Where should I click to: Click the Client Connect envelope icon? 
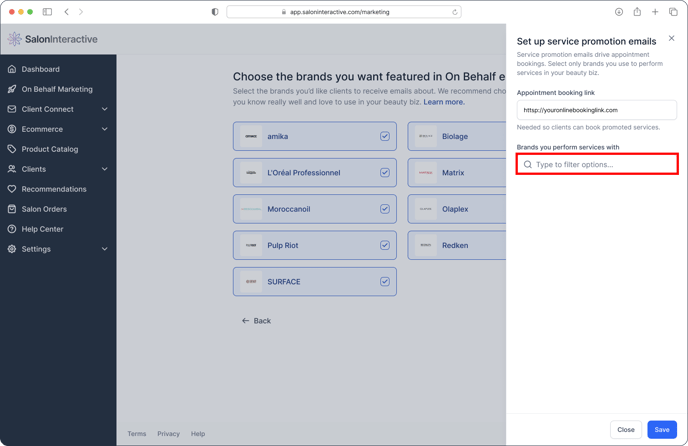[x=12, y=109]
